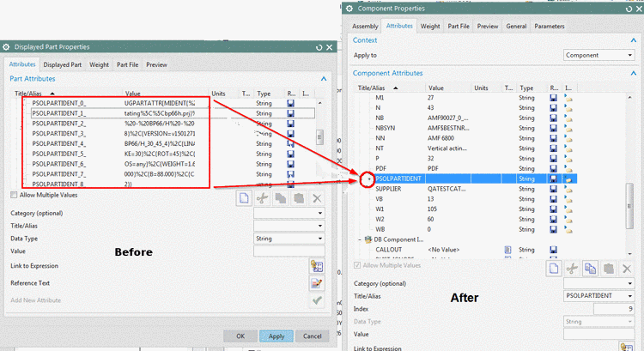644x351 pixels.
Task: Sort by Title/Alias column in Component Properties
Action: [390, 88]
